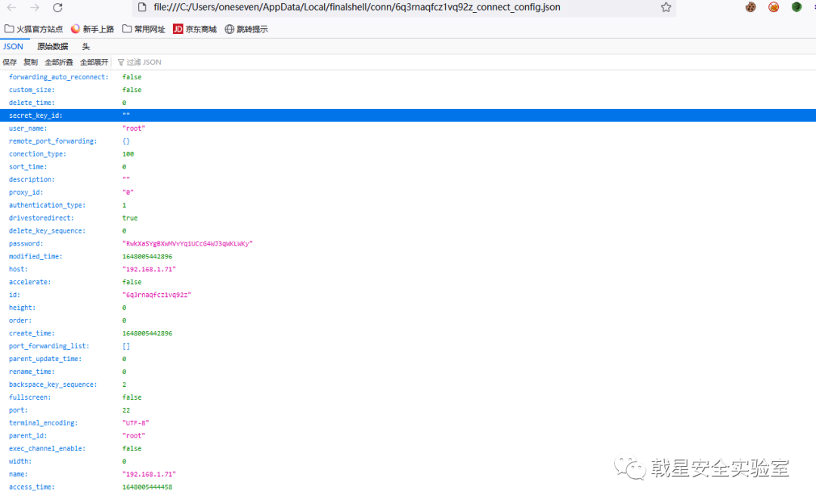
Task: Click the terminal_encoding value "UTF-8"
Action: coord(136,423)
